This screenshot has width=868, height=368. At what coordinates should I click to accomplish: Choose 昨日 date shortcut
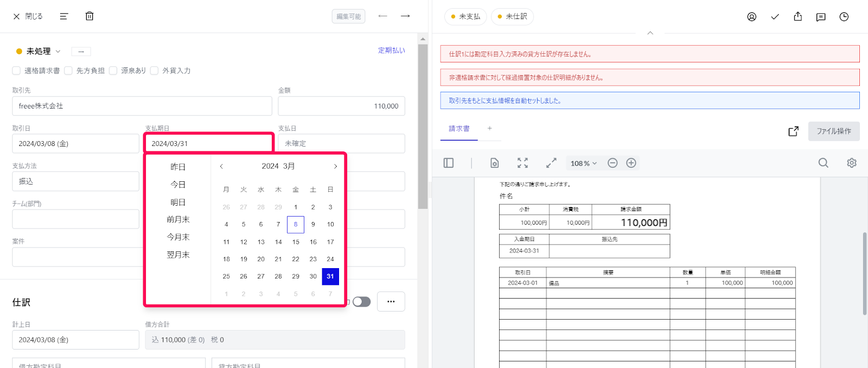pyautogui.click(x=178, y=167)
